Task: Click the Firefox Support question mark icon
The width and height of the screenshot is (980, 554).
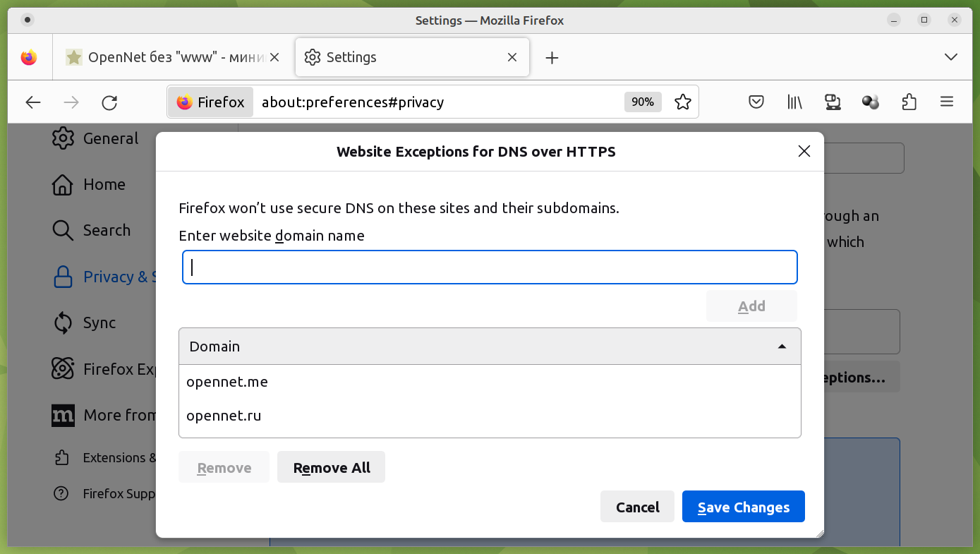Action: pos(62,493)
